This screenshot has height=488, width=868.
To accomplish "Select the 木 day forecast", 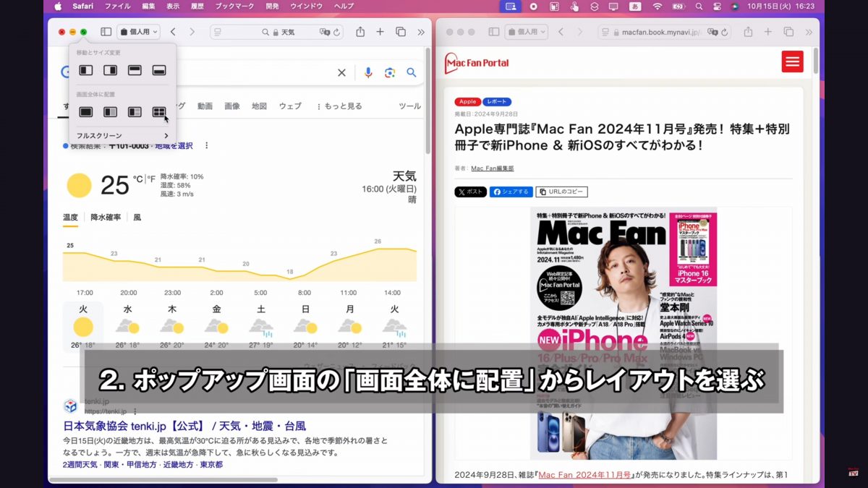I will [x=172, y=328].
